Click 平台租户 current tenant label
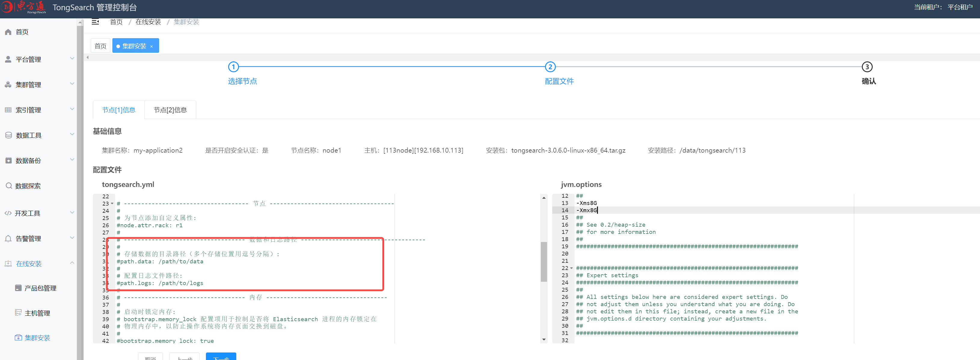980x360 pixels. [x=960, y=7]
